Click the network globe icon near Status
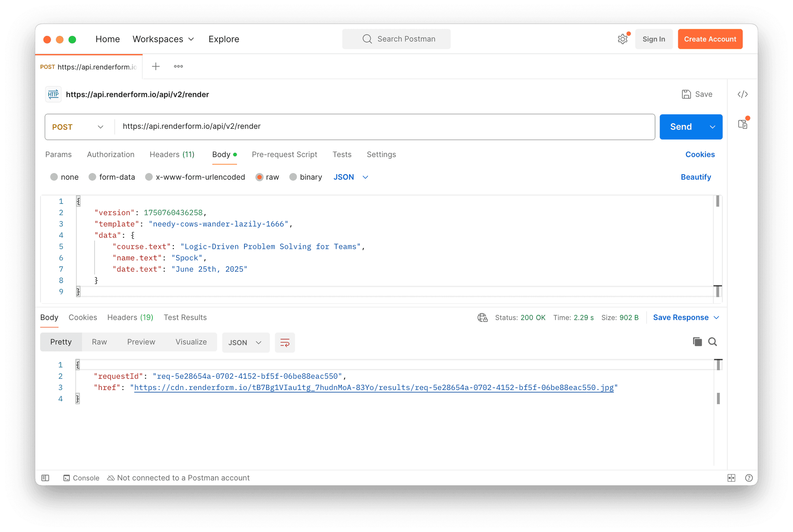The image size is (793, 532). tap(482, 317)
